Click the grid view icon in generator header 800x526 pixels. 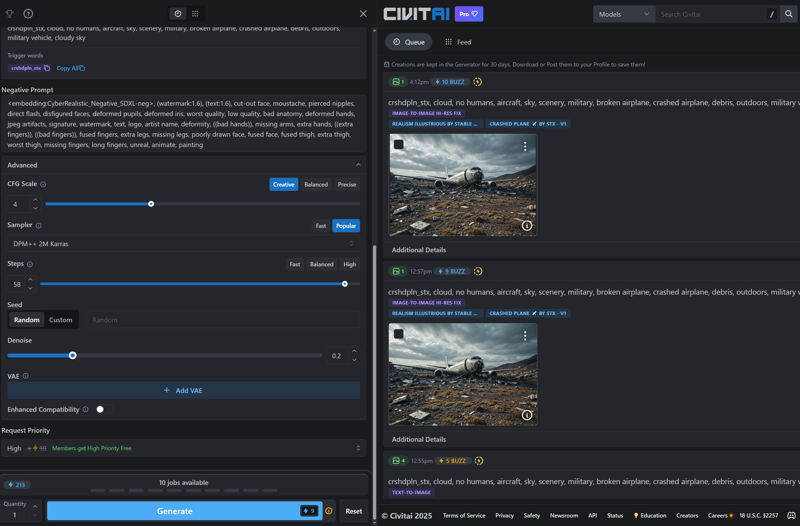click(x=195, y=14)
